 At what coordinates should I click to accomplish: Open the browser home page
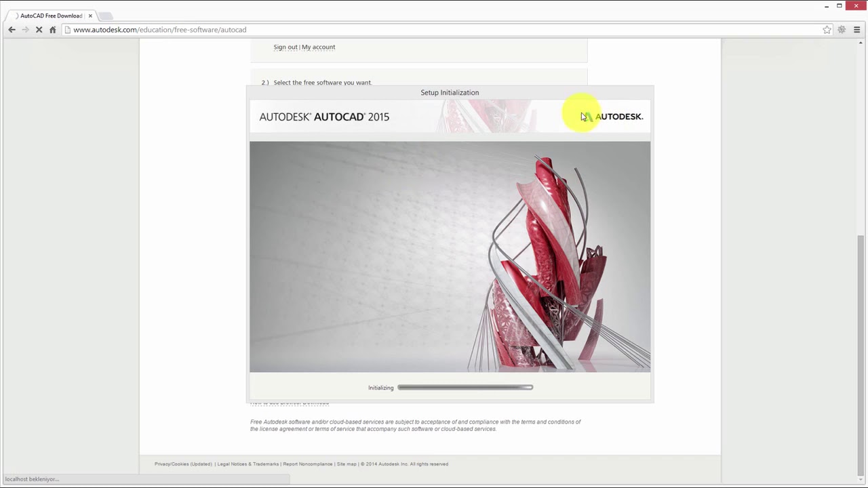[x=52, y=30]
